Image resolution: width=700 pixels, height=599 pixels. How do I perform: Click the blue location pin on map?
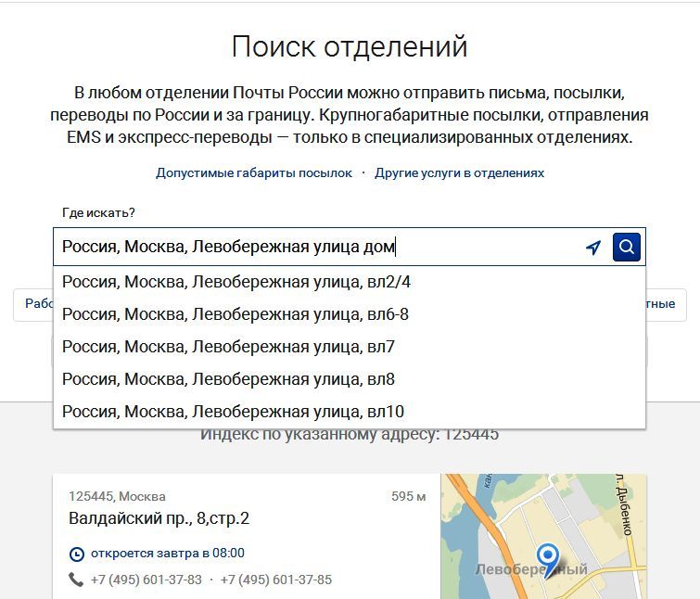coord(549,558)
